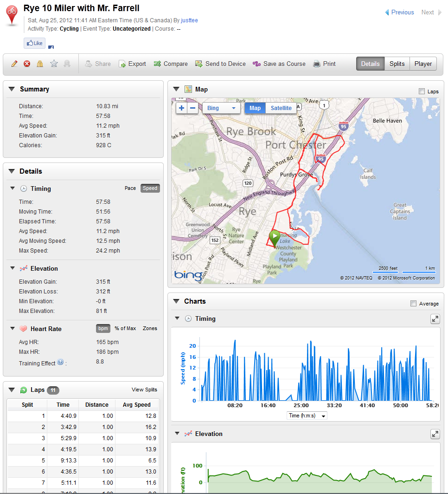Click the pencil edit icon
This screenshot has width=448, height=494.
pos(14,64)
